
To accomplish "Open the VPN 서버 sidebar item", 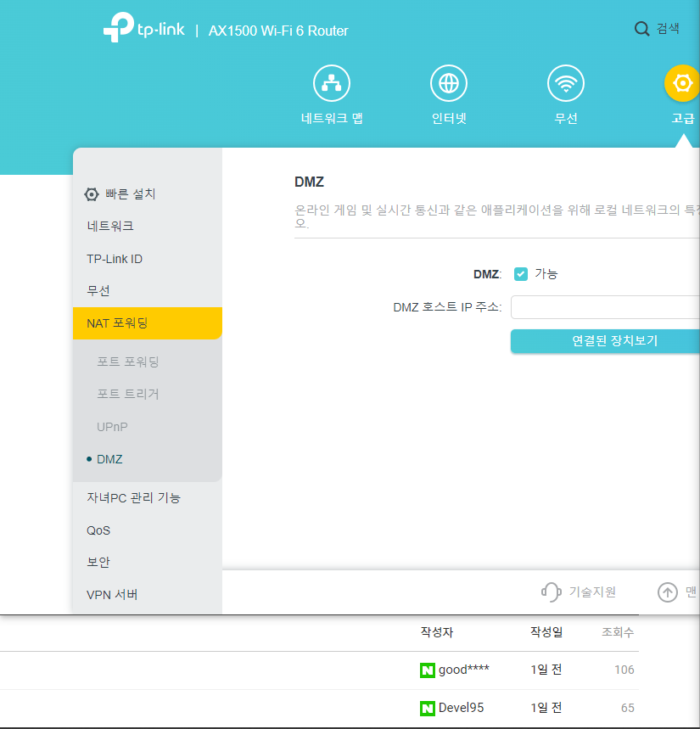I will coord(112,594).
